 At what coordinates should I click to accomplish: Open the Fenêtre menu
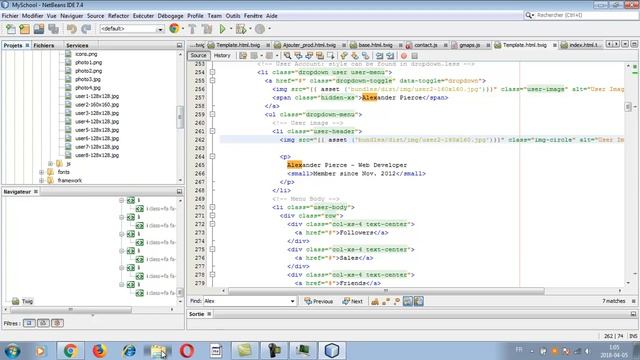253,16
